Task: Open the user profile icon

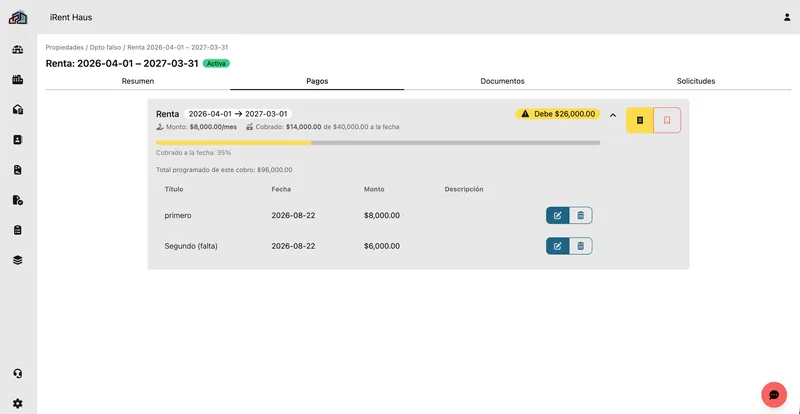Action: pos(787,17)
